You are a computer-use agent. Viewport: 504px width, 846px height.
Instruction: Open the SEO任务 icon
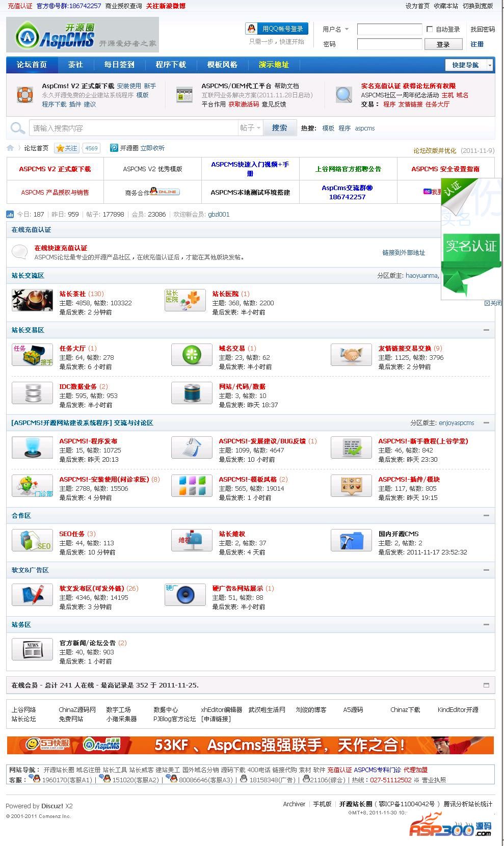pos(32,540)
